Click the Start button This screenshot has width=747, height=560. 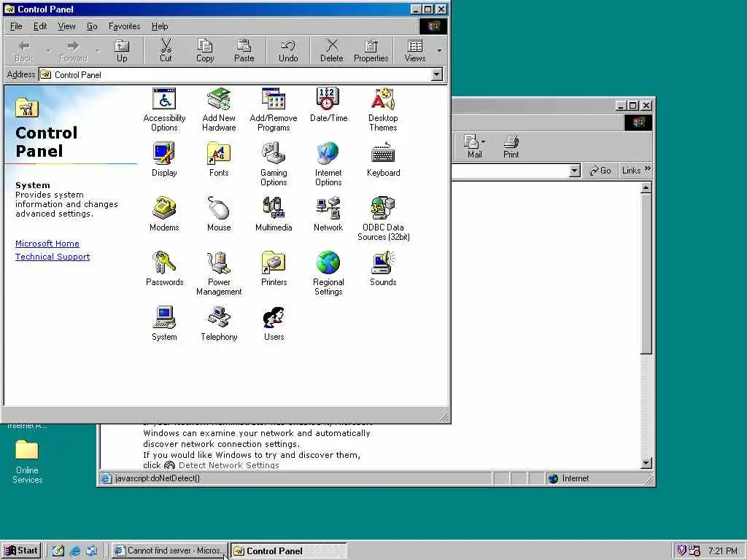point(21,551)
